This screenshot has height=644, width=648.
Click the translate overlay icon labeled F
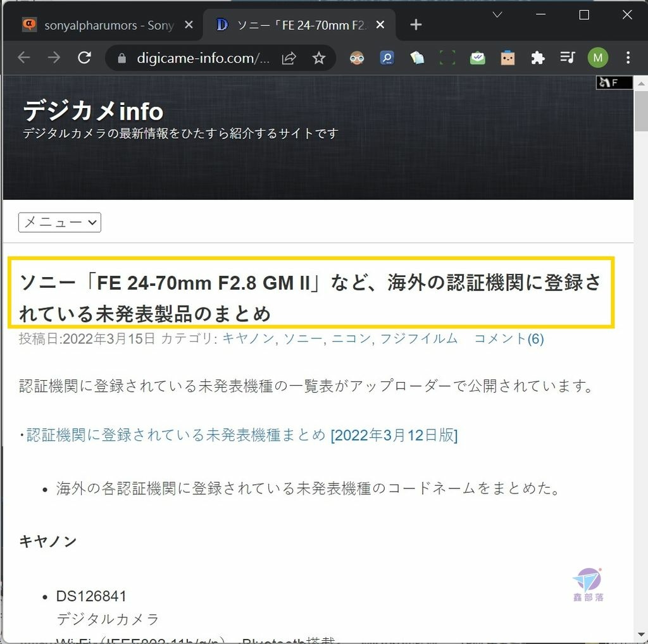[614, 83]
